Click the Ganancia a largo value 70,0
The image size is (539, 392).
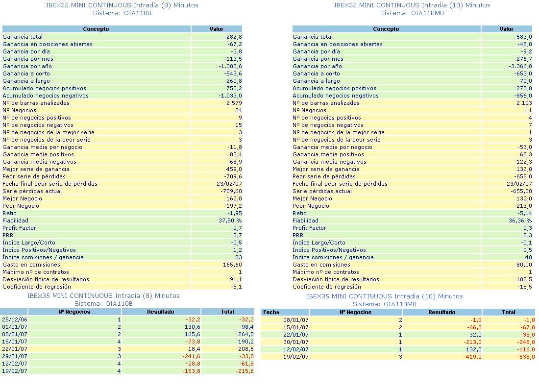pyautogui.click(x=525, y=81)
